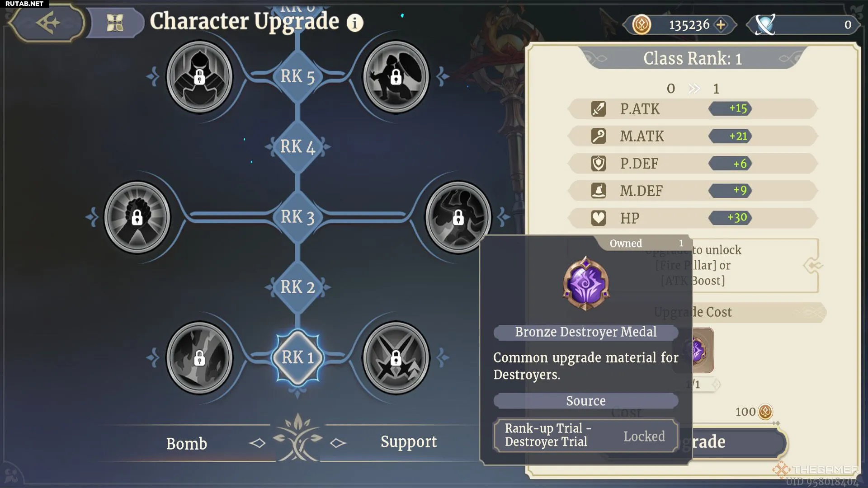Click the Bronze Destroyer Medal icon
868x488 pixels.
pyautogui.click(x=586, y=284)
